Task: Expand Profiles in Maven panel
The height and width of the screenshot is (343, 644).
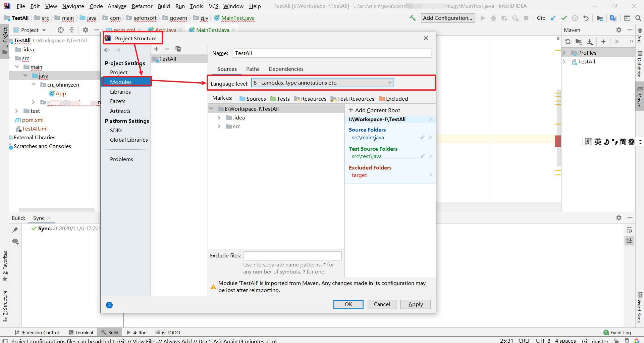Action: tap(564, 53)
